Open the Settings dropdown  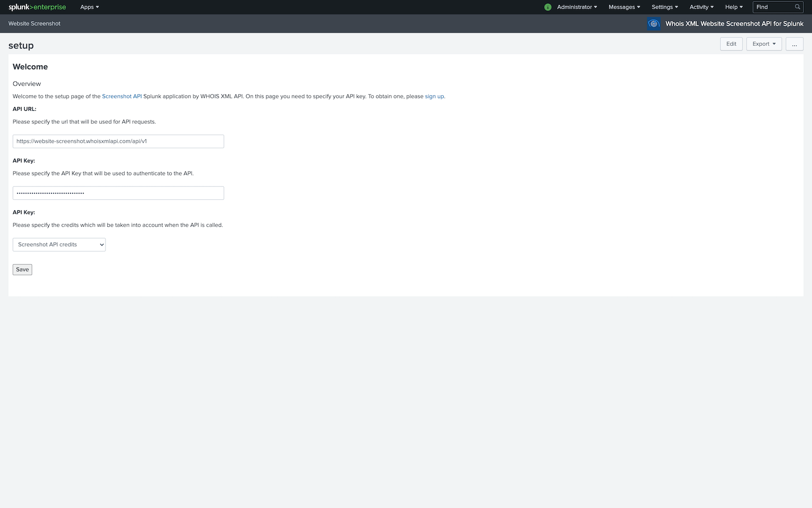coord(665,7)
